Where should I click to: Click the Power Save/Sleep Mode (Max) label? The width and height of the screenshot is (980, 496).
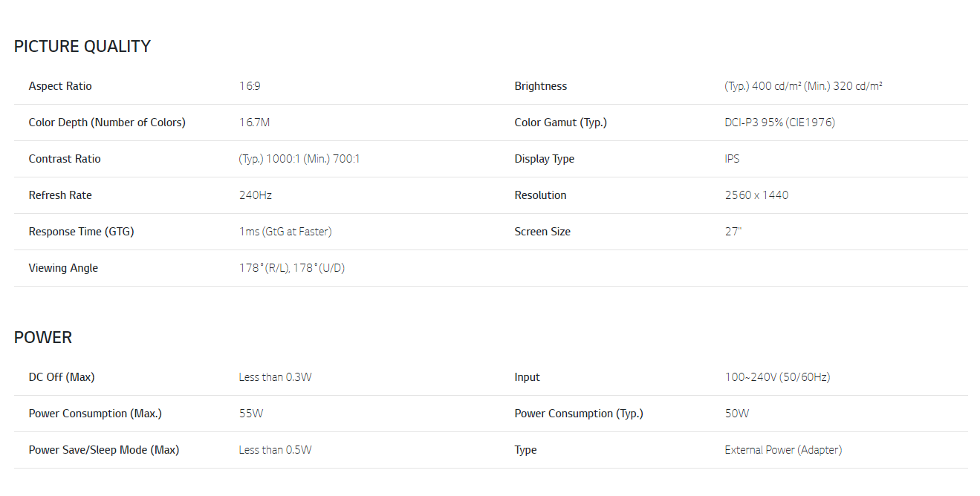(x=104, y=450)
